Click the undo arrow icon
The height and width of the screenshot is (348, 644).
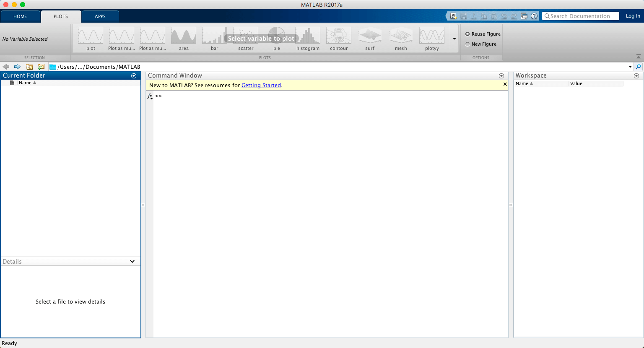click(x=504, y=16)
